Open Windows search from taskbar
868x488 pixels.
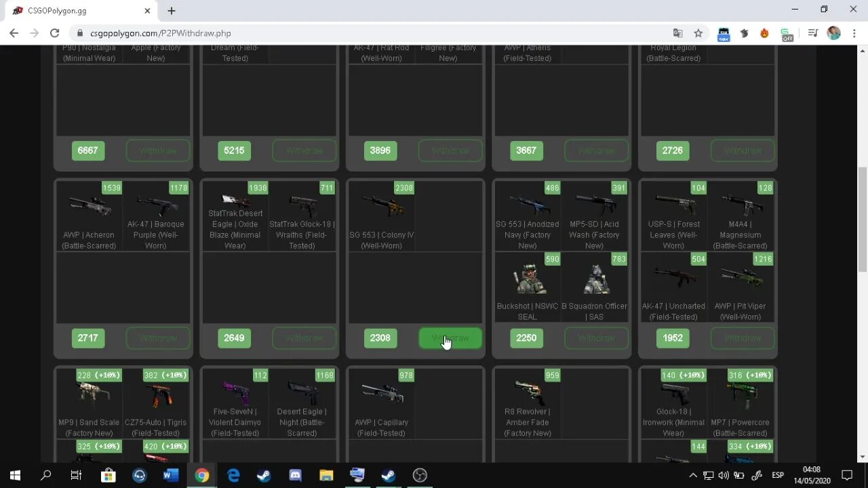point(46,475)
